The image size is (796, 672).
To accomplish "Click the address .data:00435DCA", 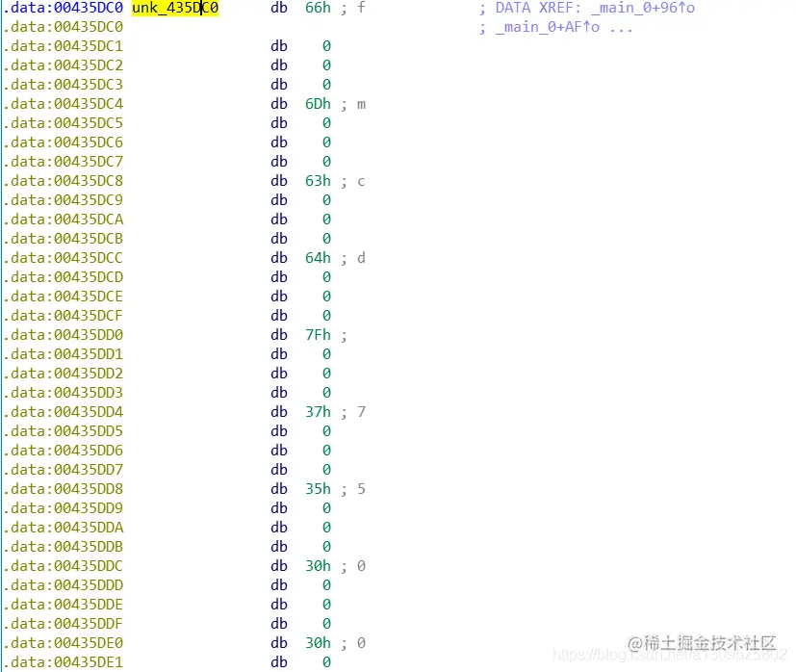I will 63,220.
